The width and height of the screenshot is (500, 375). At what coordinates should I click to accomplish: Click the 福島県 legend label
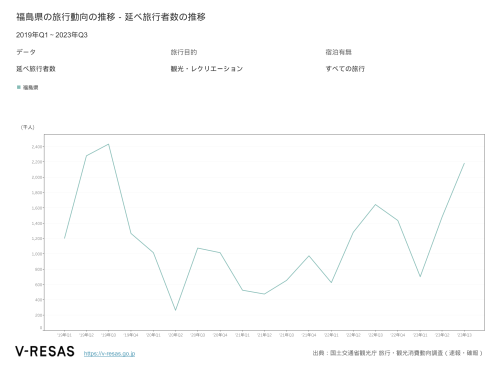click(x=30, y=87)
